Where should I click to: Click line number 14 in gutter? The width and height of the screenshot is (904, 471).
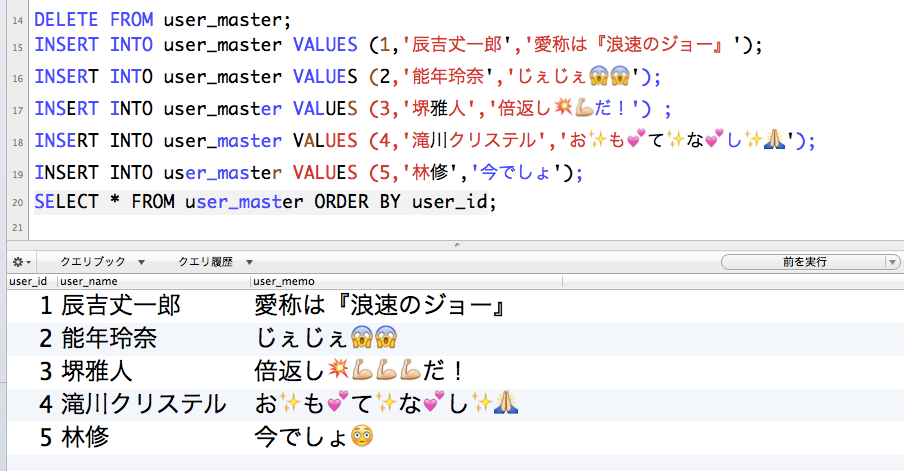click(17, 21)
